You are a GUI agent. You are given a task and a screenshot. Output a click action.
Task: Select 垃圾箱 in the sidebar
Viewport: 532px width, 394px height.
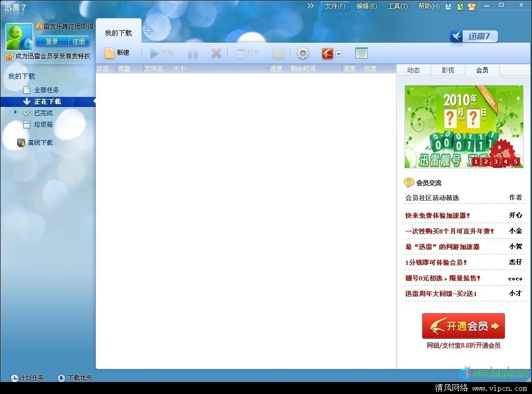click(43, 125)
